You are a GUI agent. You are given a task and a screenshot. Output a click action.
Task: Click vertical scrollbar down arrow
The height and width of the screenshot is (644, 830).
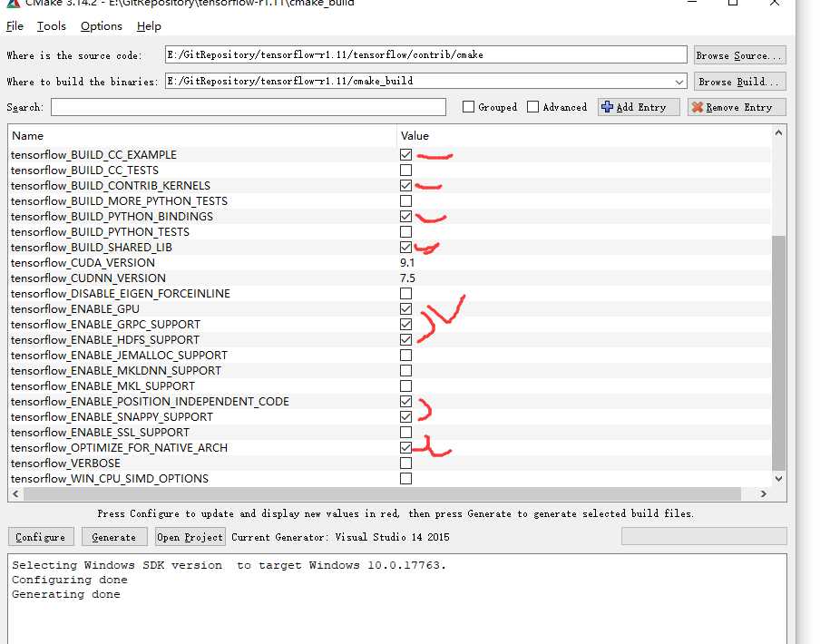(x=778, y=478)
